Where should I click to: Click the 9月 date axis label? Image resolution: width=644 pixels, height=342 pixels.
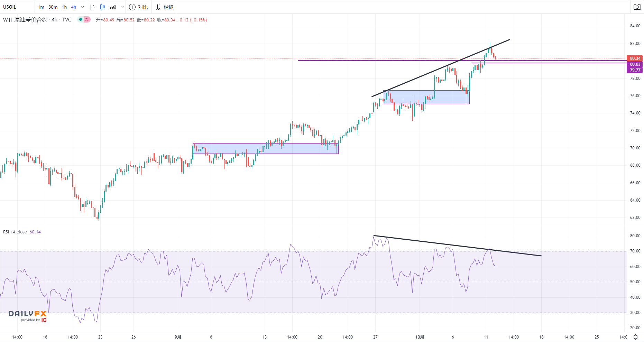178,337
